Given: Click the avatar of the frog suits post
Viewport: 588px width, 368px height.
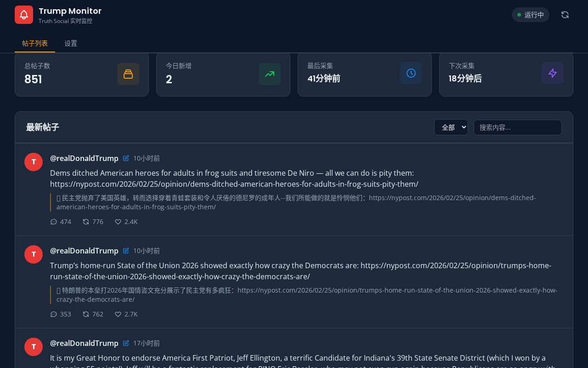Looking at the screenshot, I should (x=34, y=162).
